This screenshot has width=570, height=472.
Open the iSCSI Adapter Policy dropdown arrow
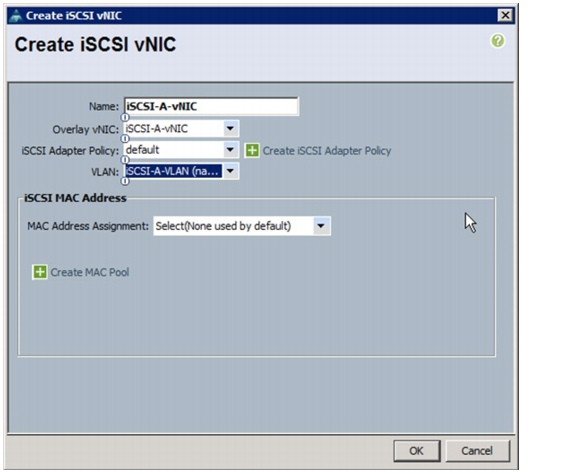(230, 149)
